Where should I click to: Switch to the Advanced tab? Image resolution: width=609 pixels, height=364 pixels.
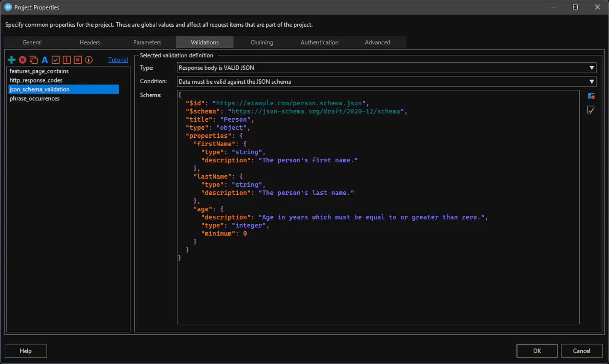click(378, 42)
